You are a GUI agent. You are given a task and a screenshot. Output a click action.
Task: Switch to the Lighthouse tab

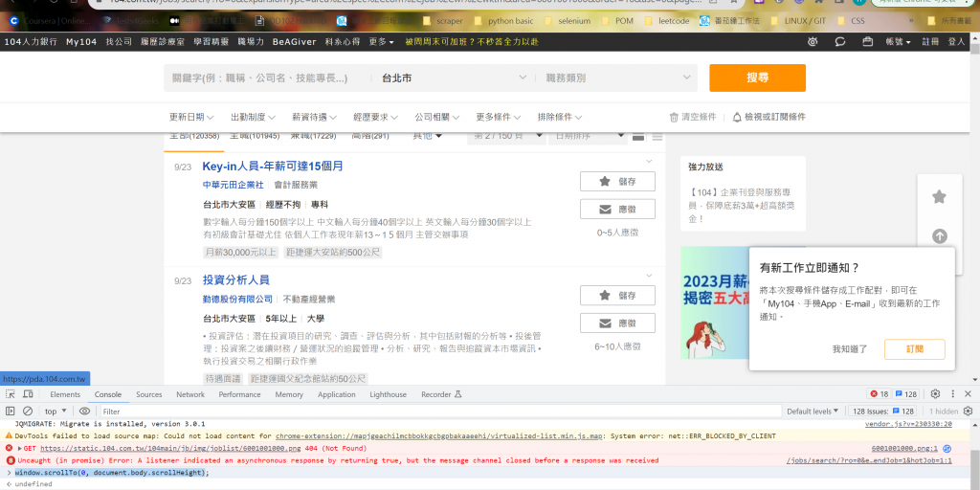(388, 394)
